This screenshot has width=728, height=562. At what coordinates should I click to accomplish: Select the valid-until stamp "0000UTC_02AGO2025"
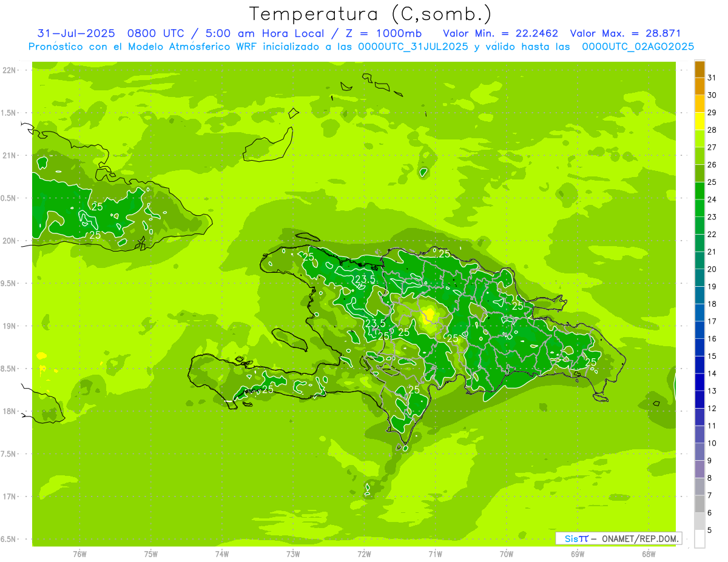click(x=638, y=47)
